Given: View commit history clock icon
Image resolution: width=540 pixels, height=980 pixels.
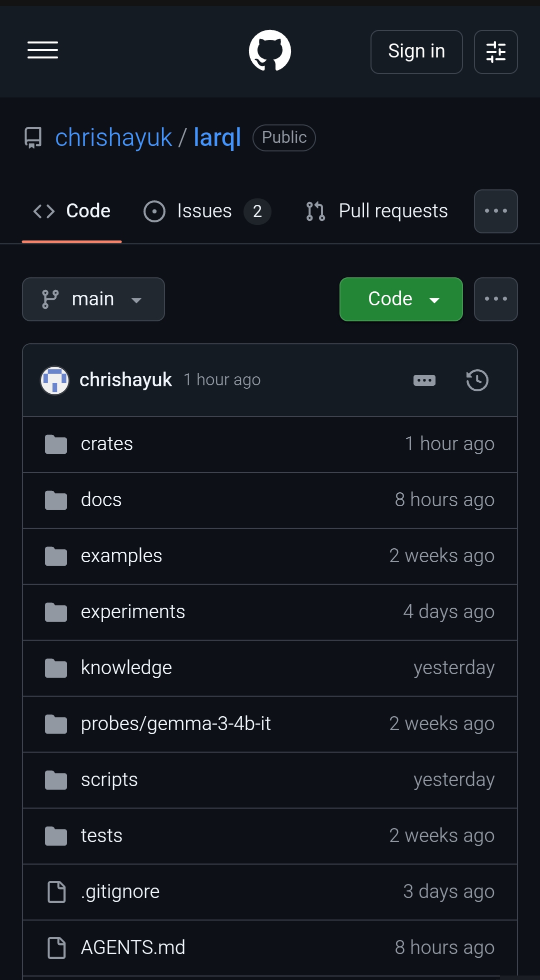Looking at the screenshot, I should point(477,380).
